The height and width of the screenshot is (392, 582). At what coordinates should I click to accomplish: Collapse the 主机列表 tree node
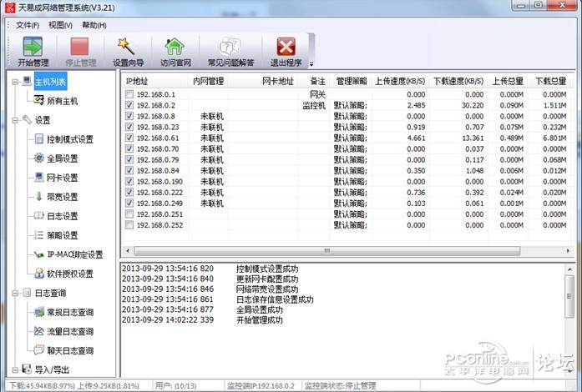click(x=15, y=82)
